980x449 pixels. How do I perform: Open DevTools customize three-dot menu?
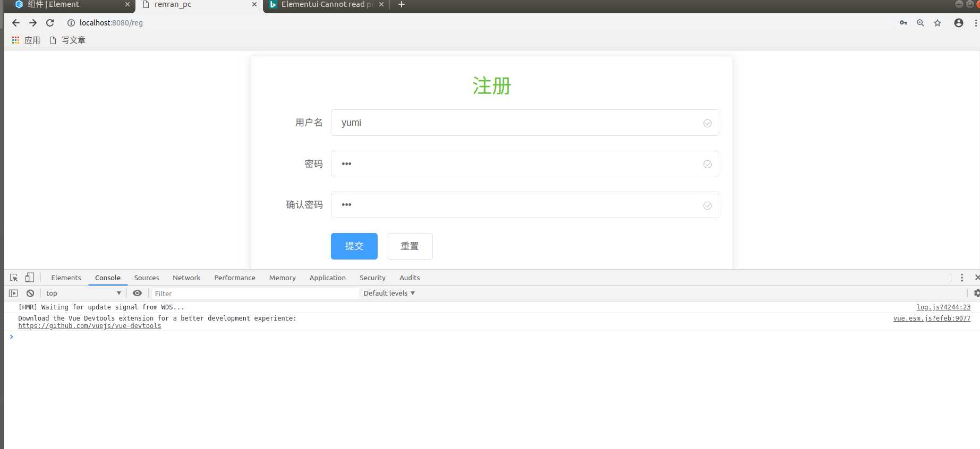[962, 278]
